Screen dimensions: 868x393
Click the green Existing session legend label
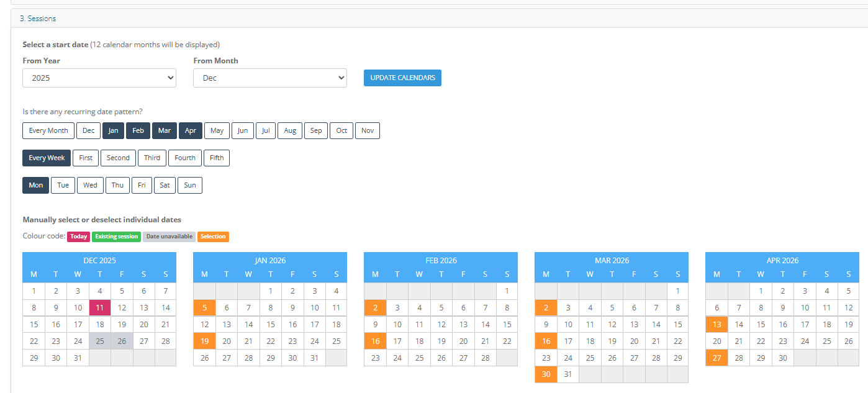(117, 237)
